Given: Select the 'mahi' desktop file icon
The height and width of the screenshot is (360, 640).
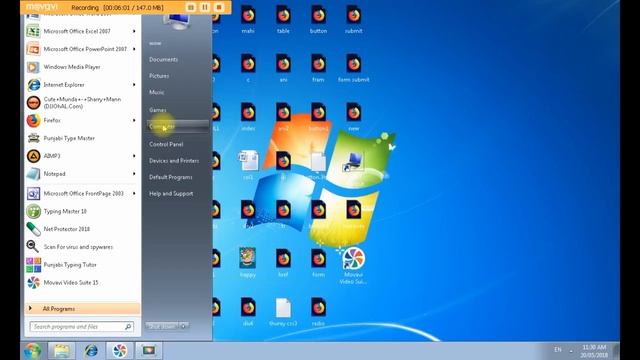Looking at the screenshot, I should [x=248, y=20].
